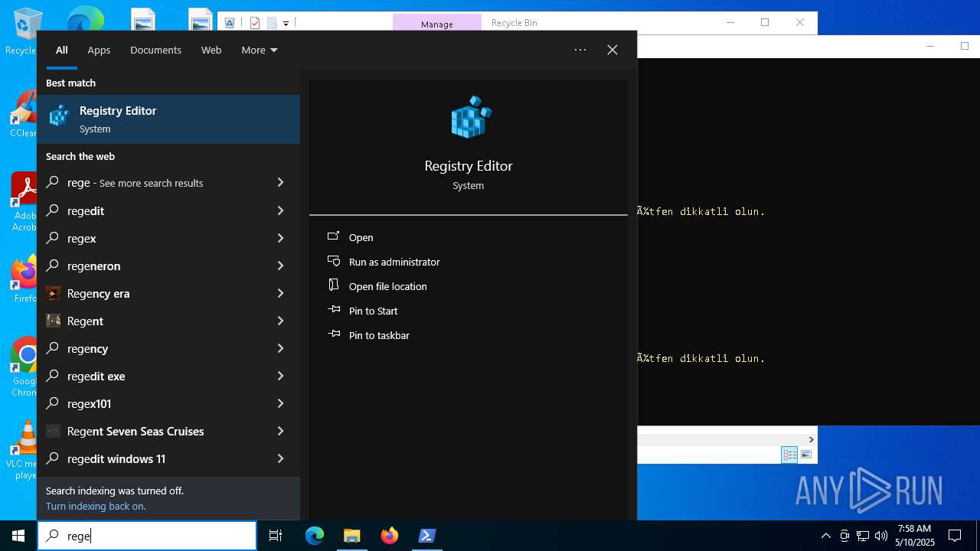Image resolution: width=980 pixels, height=551 pixels.
Task: Select 'regedit' web suggestion text
Action: click(x=86, y=210)
